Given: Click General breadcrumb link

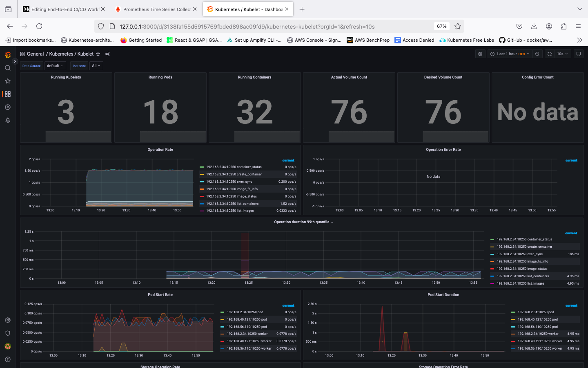Looking at the screenshot, I should point(35,54).
